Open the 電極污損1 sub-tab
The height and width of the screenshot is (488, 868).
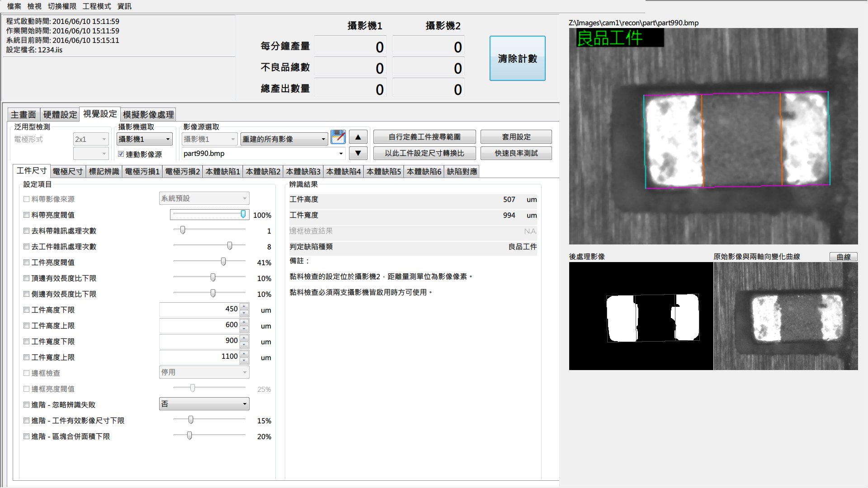[x=142, y=172]
